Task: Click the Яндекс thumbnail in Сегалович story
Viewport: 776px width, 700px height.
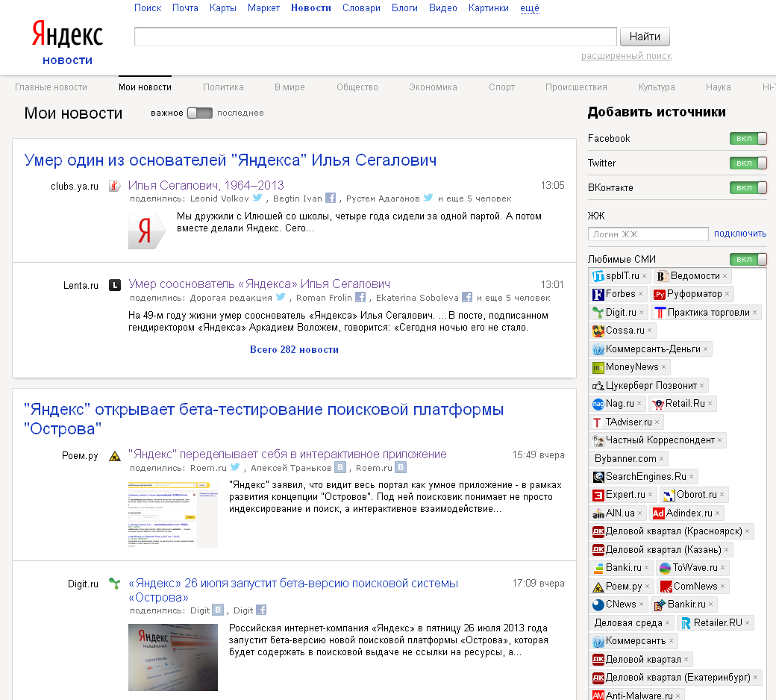Action: click(x=146, y=230)
